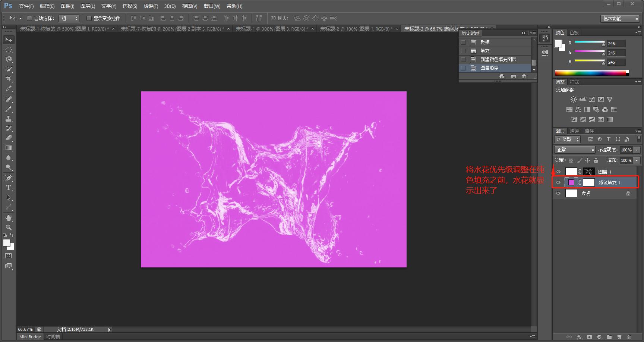The height and width of the screenshot is (342, 644).
Task: Select the Crop tool
Action: click(9, 79)
